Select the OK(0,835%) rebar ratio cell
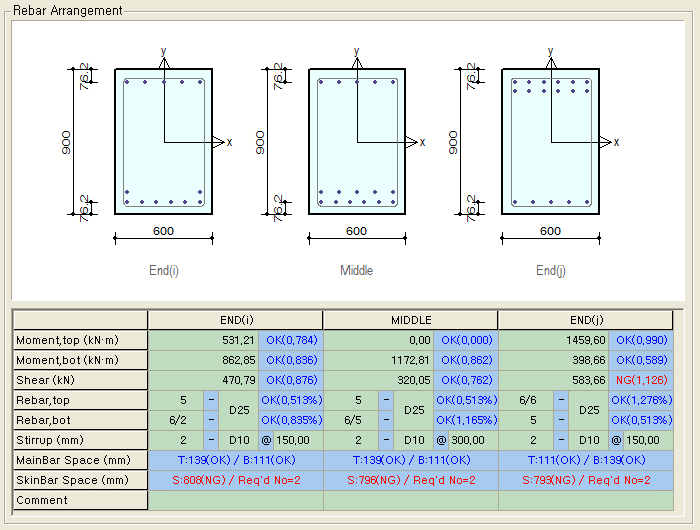Screen dimensions: 700x530 tap(291, 420)
